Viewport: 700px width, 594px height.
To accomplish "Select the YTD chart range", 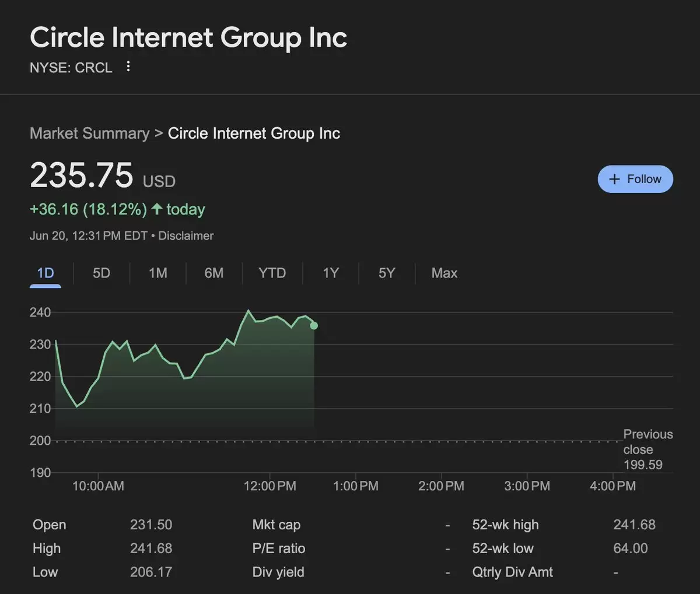I will click(x=272, y=273).
